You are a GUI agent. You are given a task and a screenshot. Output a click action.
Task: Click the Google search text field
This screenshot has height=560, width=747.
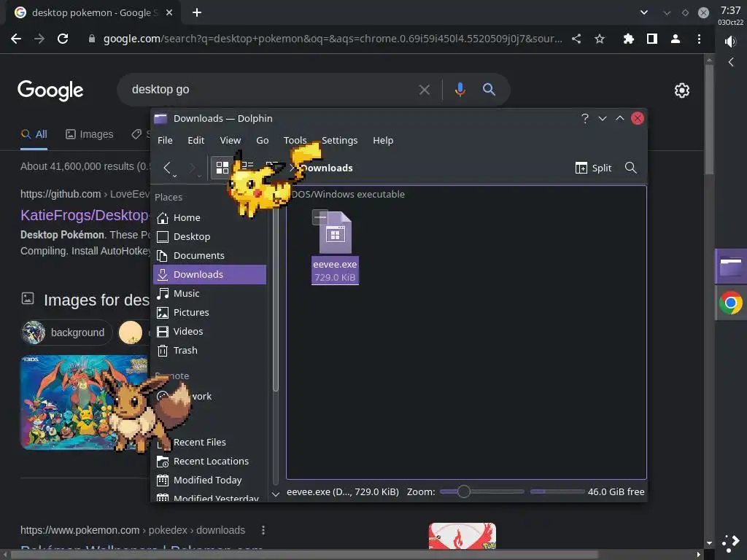(x=271, y=90)
